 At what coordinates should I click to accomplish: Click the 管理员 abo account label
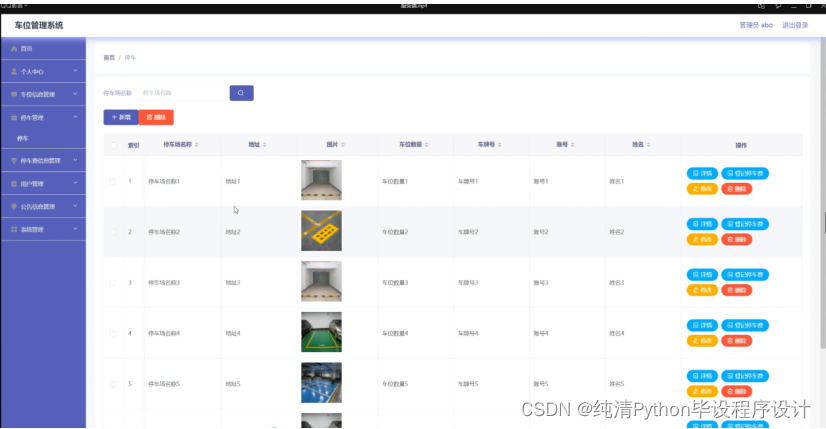coord(756,25)
